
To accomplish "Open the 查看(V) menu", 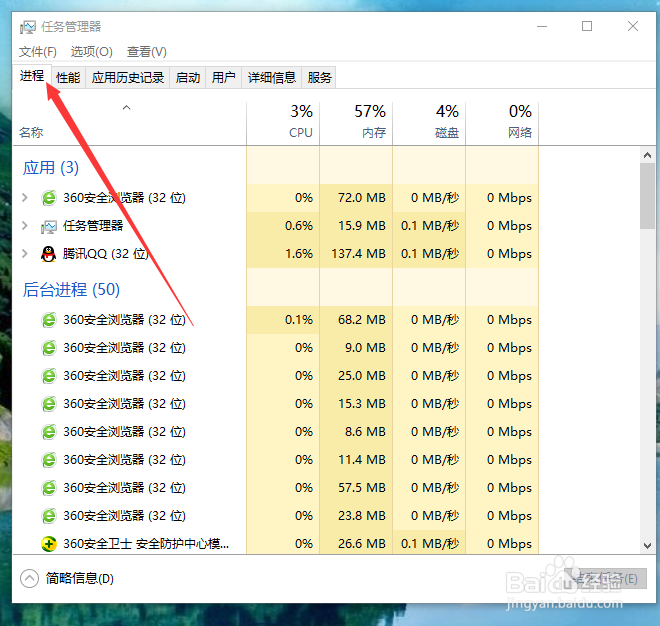I will pyautogui.click(x=146, y=52).
